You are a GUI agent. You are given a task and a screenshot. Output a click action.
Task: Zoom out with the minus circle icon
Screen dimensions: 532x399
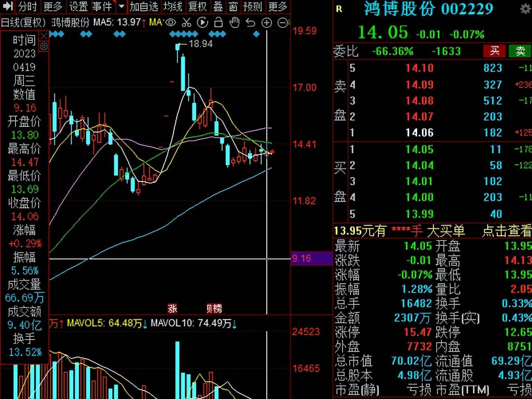click(283, 23)
